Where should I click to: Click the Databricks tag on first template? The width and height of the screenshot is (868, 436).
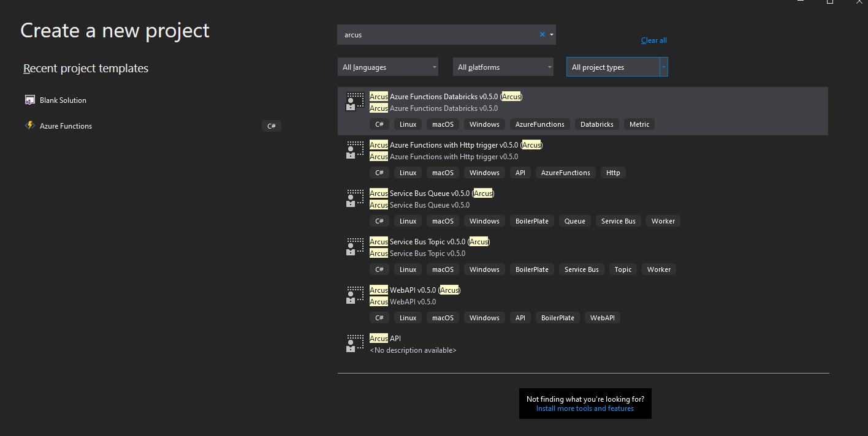[x=597, y=124]
